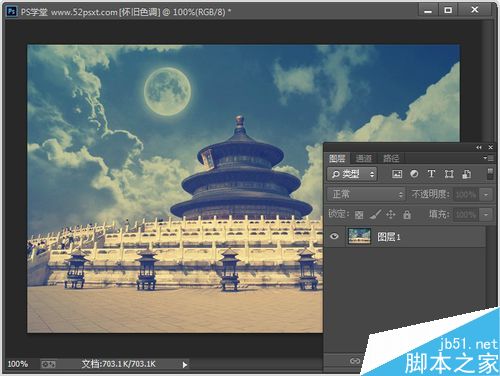The height and width of the screenshot is (376, 500).
Task: Switch to the 通道 tab
Action: (x=363, y=158)
